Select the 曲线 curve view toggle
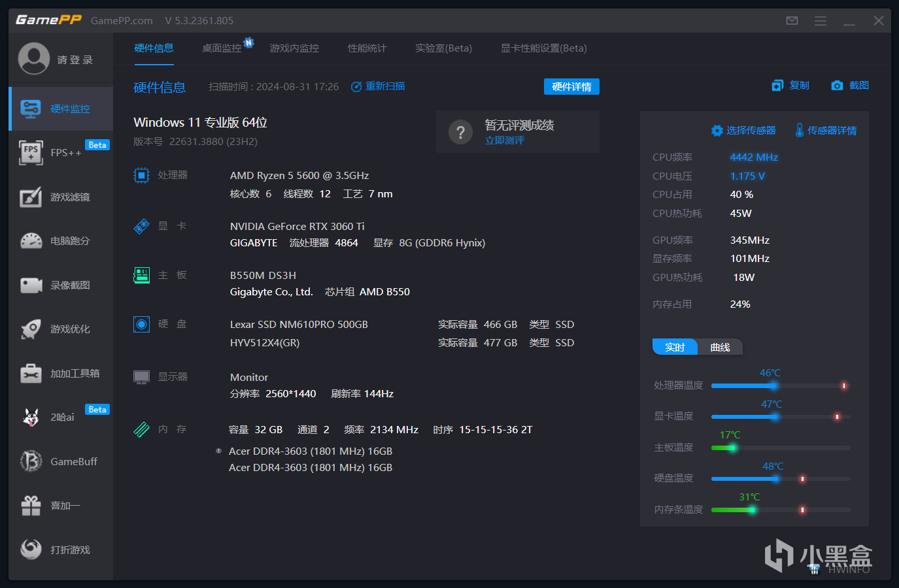This screenshot has width=899, height=588. click(720, 347)
